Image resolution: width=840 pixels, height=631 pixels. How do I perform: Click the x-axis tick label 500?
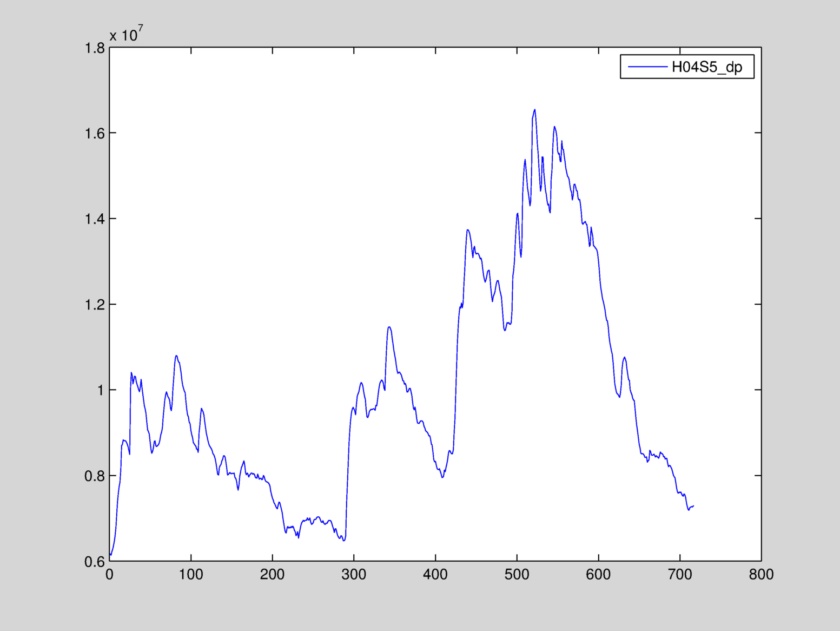pyautogui.click(x=517, y=575)
